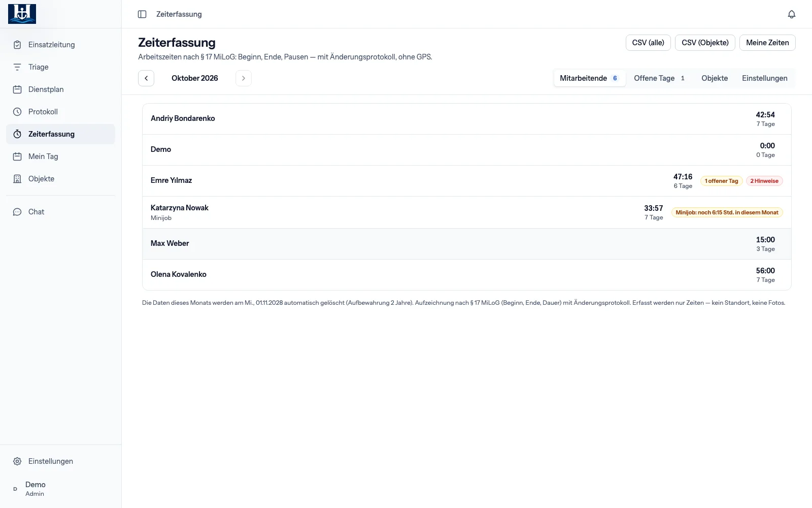This screenshot has width=812, height=508.
Task: Open Andriy Bondarenko's row
Action: point(467,119)
